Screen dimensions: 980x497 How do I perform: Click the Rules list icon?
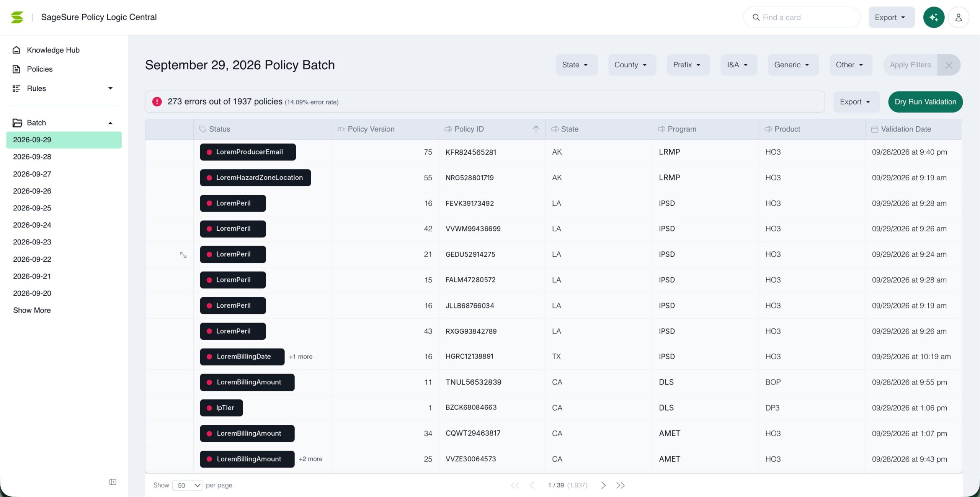point(16,88)
